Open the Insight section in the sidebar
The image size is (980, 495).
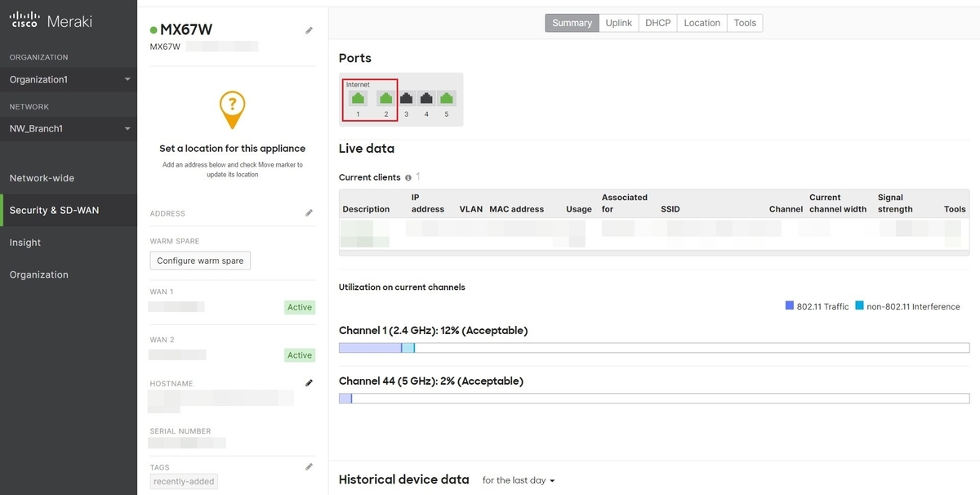pyautogui.click(x=24, y=242)
